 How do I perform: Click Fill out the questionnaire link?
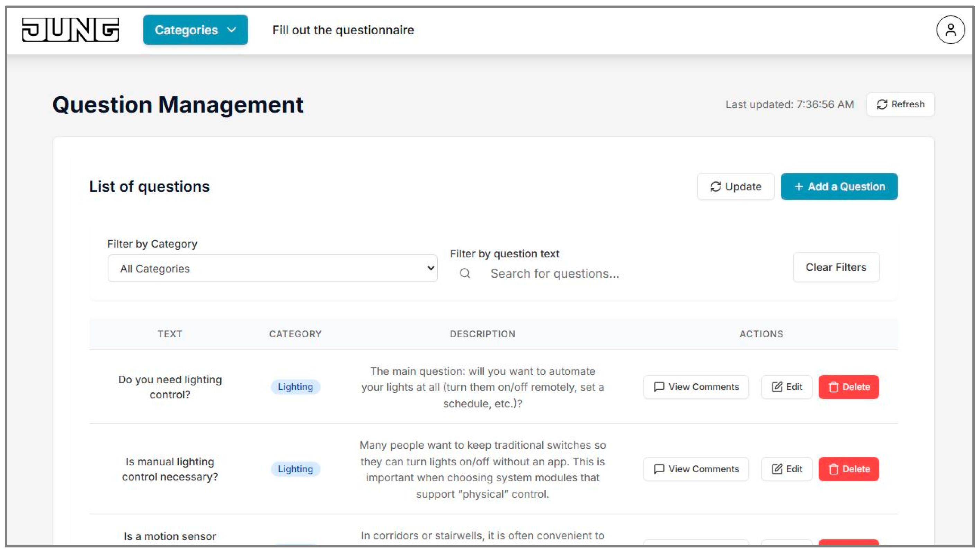[x=343, y=30]
